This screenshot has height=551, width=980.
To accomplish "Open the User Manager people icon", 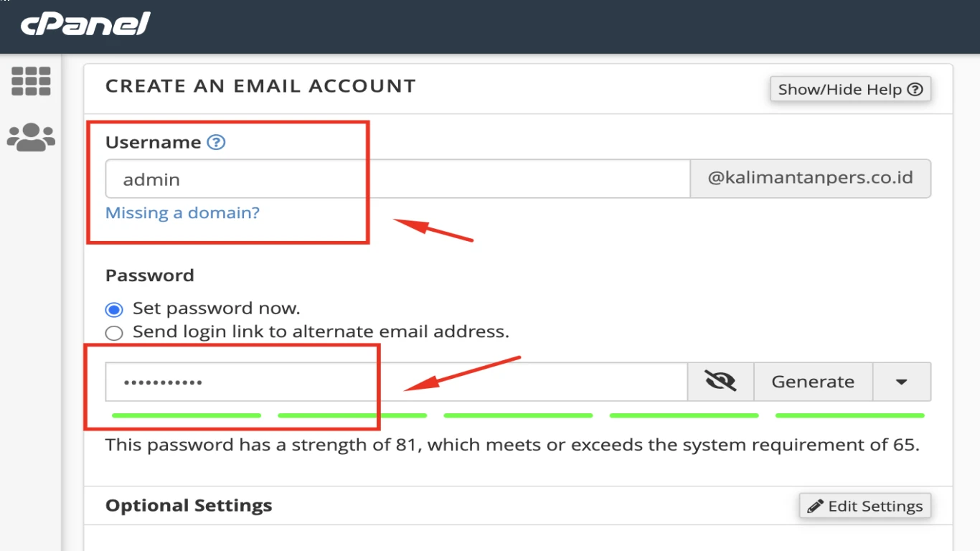I will pyautogui.click(x=31, y=137).
